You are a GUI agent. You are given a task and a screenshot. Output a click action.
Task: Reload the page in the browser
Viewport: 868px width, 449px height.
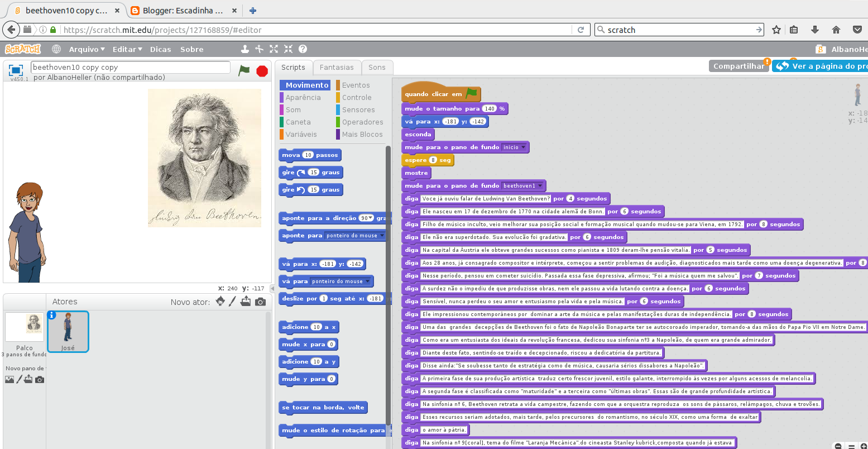581,30
